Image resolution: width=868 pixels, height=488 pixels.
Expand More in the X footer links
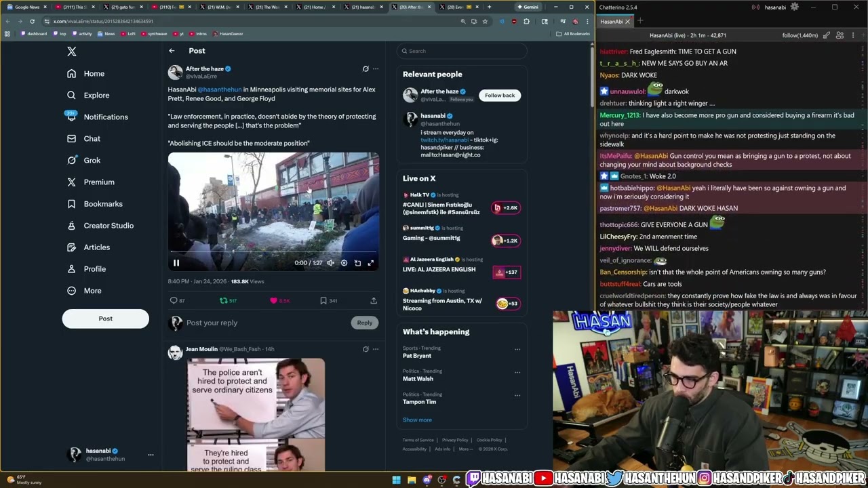(465, 449)
